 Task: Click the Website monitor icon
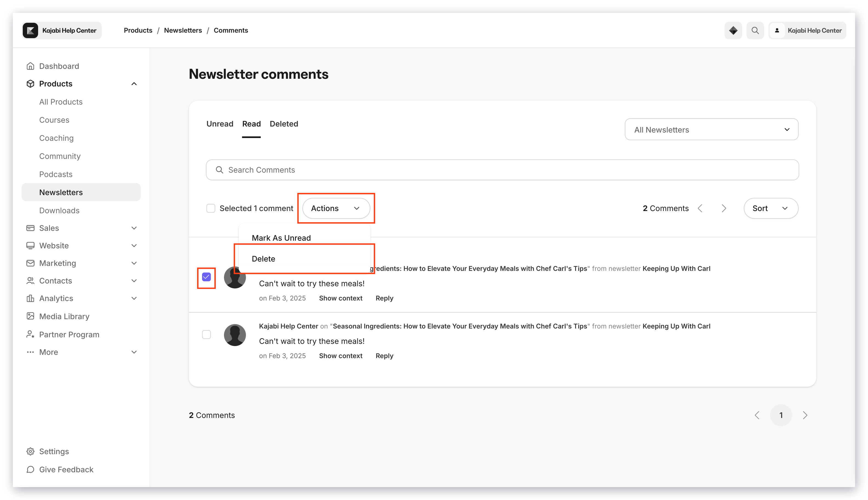pos(30,245)
